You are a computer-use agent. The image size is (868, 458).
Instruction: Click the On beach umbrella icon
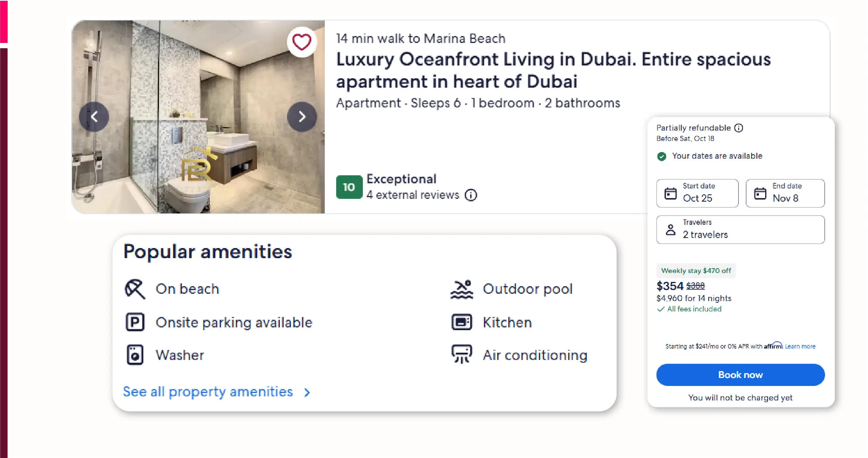pos(135,289)
